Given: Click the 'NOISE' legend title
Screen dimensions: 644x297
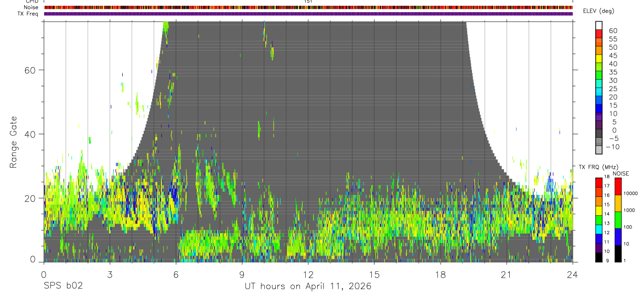Looking at the screenshot, I should click(620, 173).
